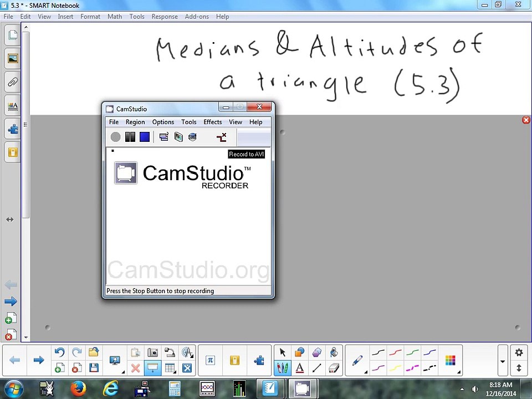
Task: Delete page using sidebar icon
Action: click(x=11, y=335)
